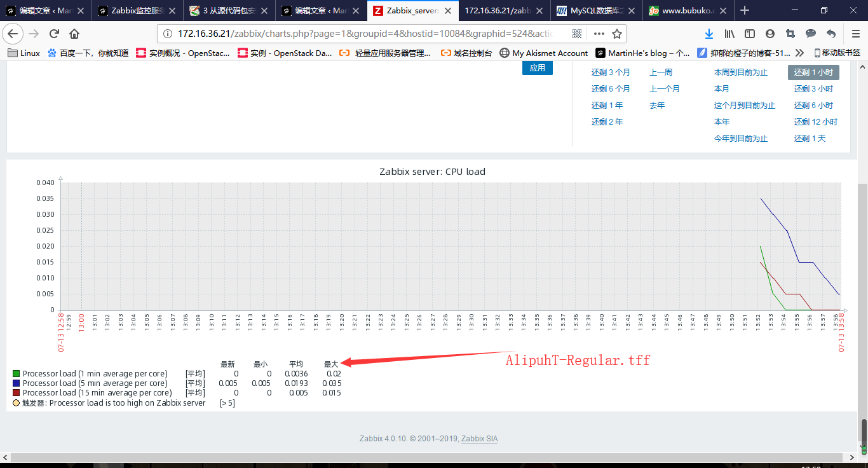Open the Firefox hamburger menu
The image size is (868, 468).
pos(855,34)
